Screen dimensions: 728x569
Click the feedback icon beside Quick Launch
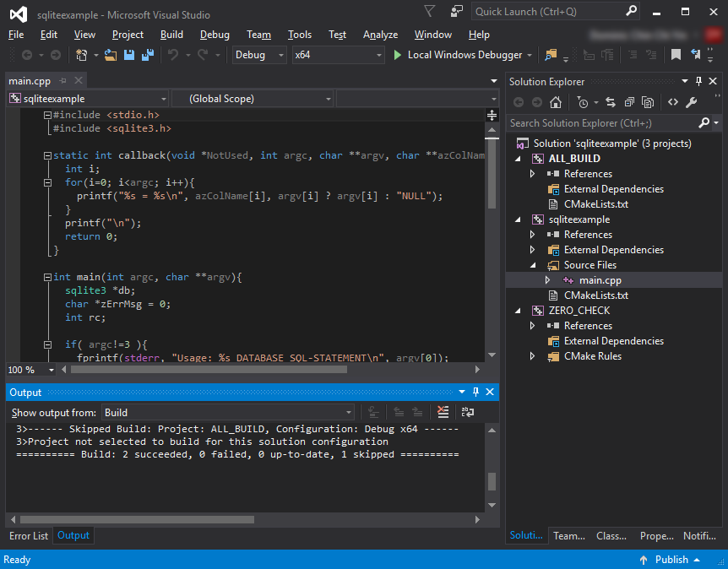click(x=457, y=12)
